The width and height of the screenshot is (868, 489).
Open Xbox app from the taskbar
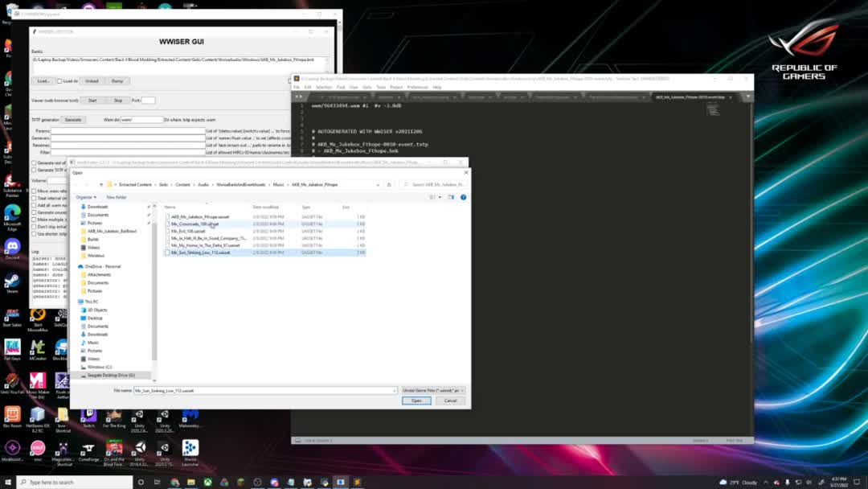tap(207, 483)
